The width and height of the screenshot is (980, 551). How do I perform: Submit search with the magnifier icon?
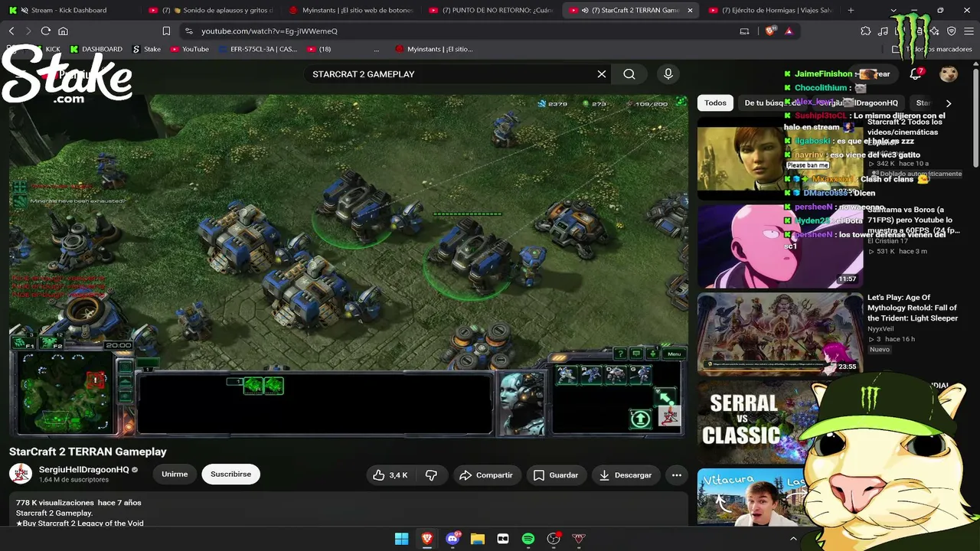[x=629, y=74]
